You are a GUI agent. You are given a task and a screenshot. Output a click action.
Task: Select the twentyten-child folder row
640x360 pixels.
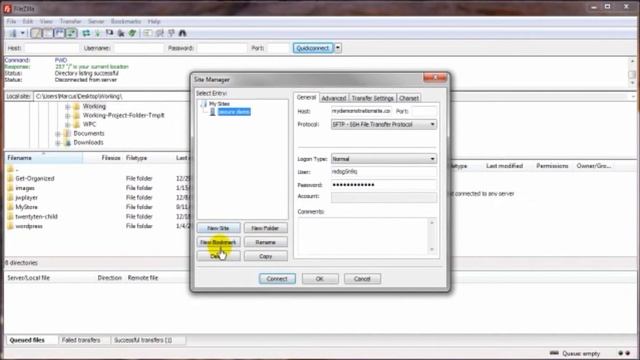[98, 217]
